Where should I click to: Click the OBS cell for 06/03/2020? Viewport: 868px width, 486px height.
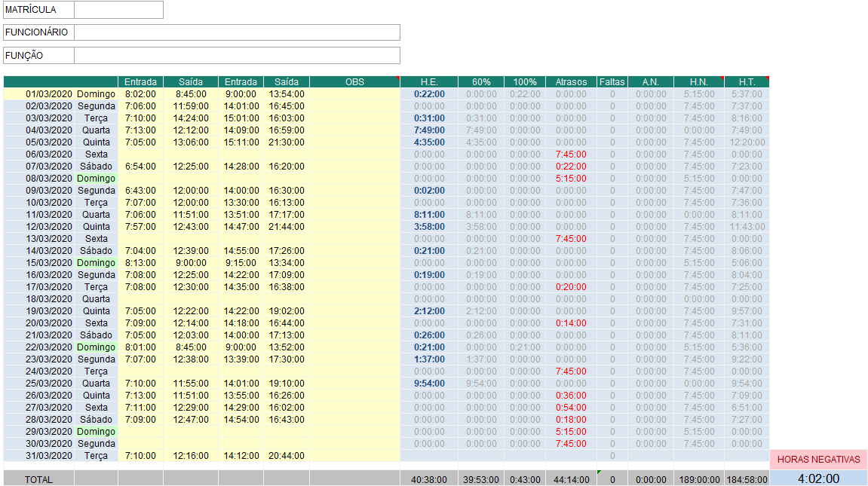(354, 154)
